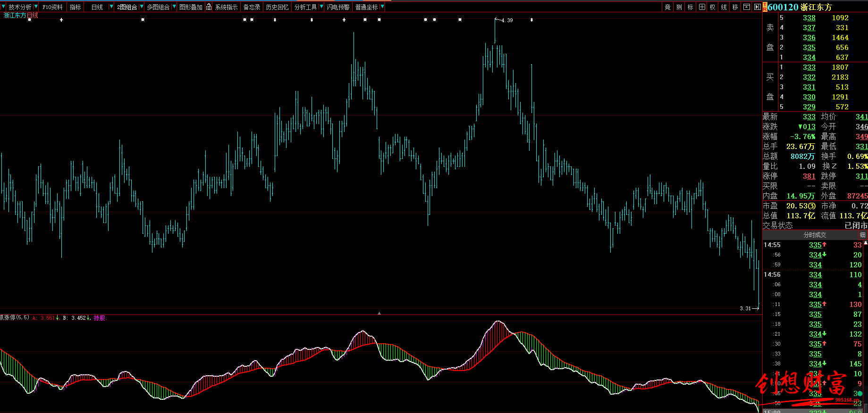868x413 pixels.
Task: Expand the 多图组合 dropdown arrow
Action: click(x=174, y=7)
